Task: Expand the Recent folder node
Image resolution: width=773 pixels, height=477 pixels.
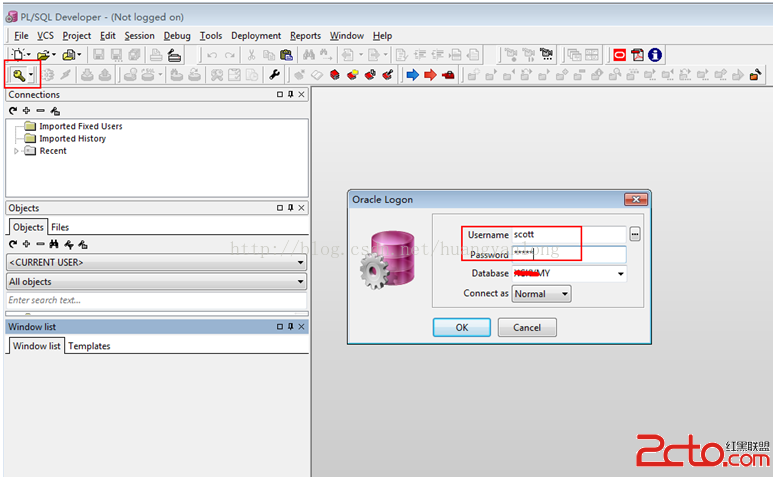Action: pyautogui.click(x=16, y=151)
